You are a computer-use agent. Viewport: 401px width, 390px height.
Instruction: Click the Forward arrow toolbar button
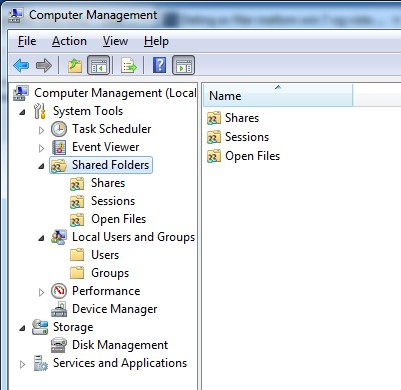(x=44, y=65)
